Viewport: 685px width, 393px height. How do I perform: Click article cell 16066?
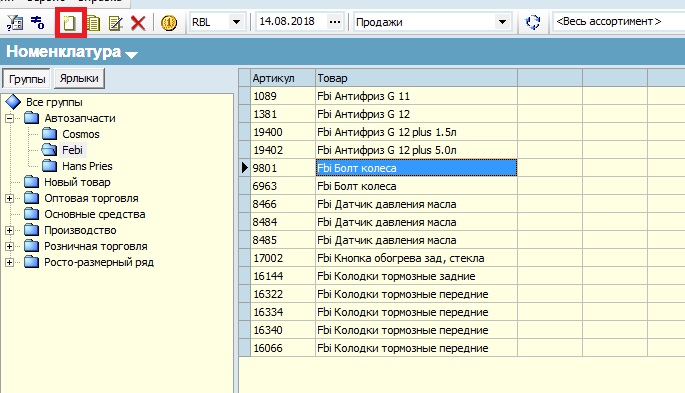[283, 348]
